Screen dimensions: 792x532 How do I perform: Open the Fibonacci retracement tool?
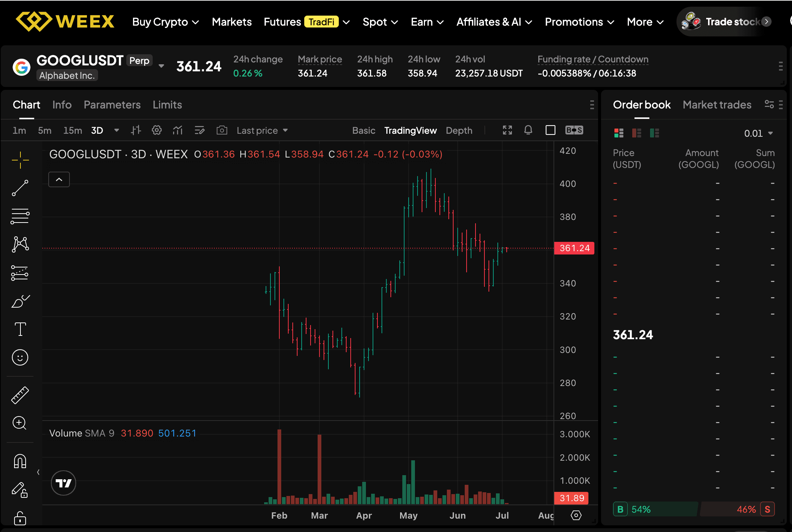20,216
